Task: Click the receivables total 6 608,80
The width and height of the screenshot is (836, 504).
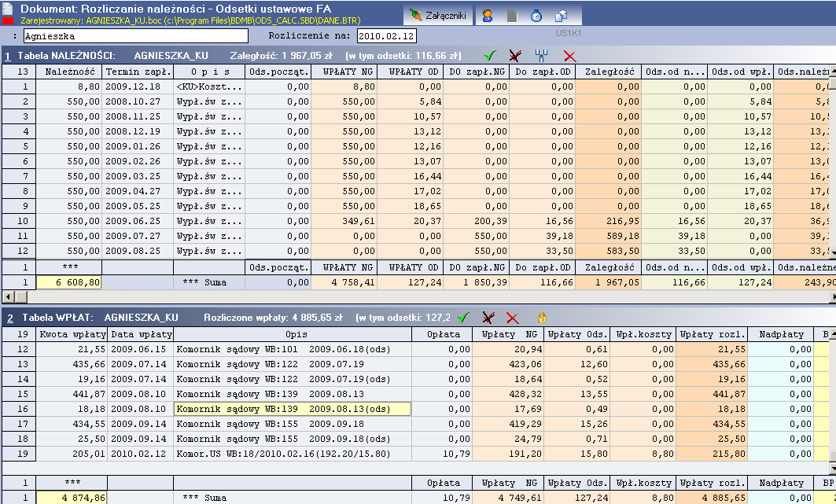Action: [x=68, y=282]
